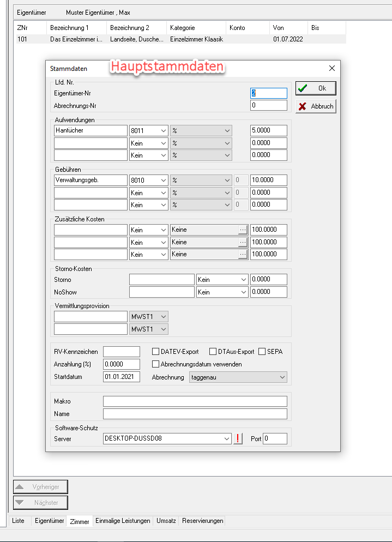Open the 8011 account dropdown for Hantücher
The width and height of the screenshot is (392, 542).
coord(149,131)
